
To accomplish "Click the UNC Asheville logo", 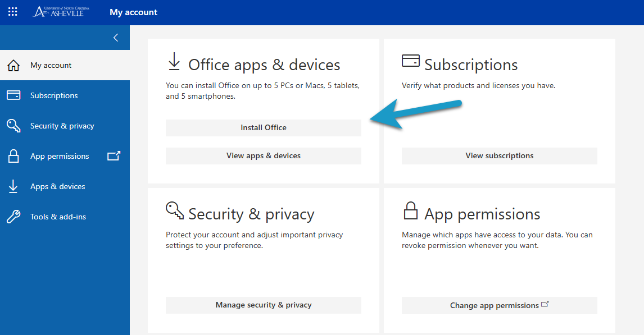I will (61, 11).
